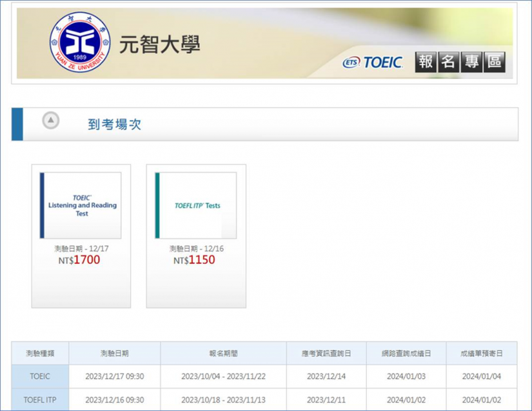Click the 2023/10/04 - 2023/11/22 registration period cell
Viewport: 532px width, 411px height.
tap(223, 376)
